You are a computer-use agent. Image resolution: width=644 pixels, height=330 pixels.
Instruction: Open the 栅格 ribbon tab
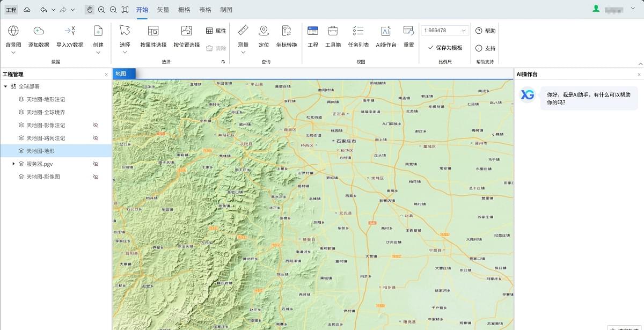pyautogui.click(x=184, y=10)
